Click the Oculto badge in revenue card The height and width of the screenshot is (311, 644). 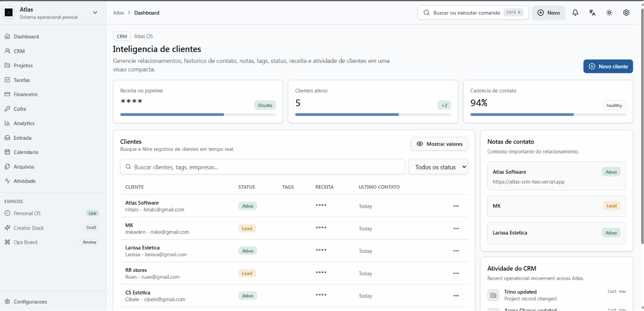(x=265, y=105)
